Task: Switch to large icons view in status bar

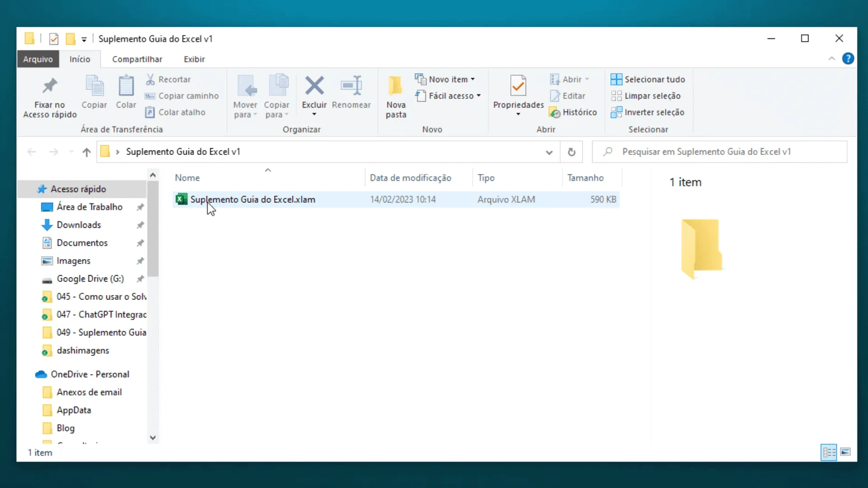Action: pyautogui.click(x=845, y=452)
